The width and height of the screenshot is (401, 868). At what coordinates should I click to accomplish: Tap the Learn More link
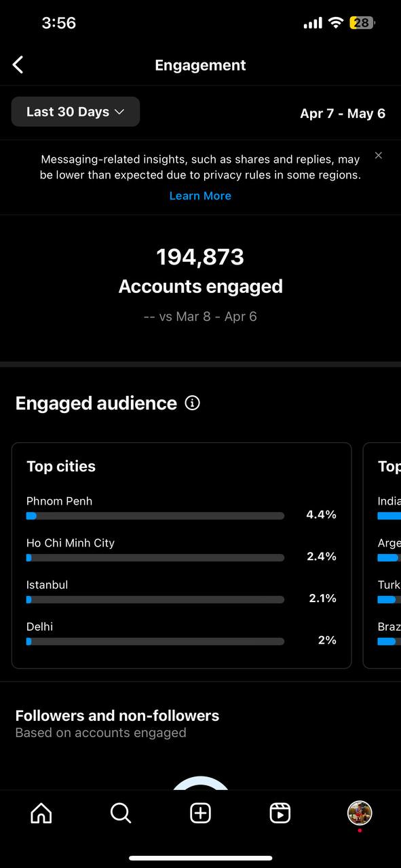[200, 196]
